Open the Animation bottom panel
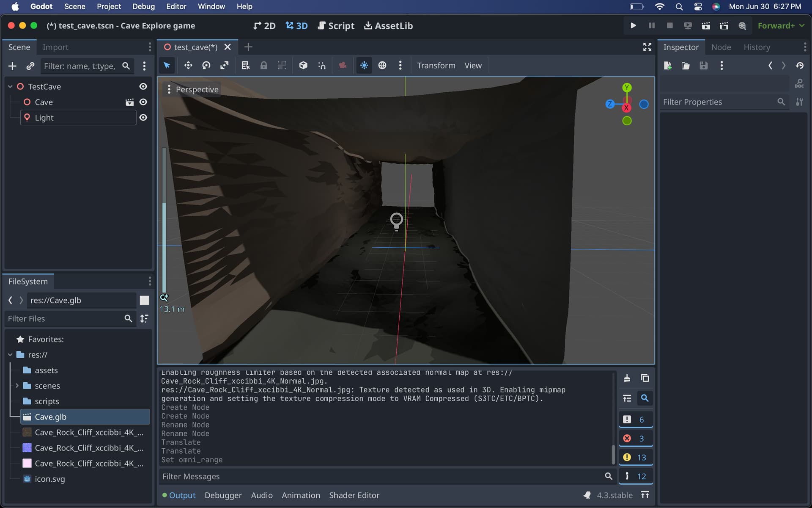Screen dimensions: 812x508 point(301,495)
